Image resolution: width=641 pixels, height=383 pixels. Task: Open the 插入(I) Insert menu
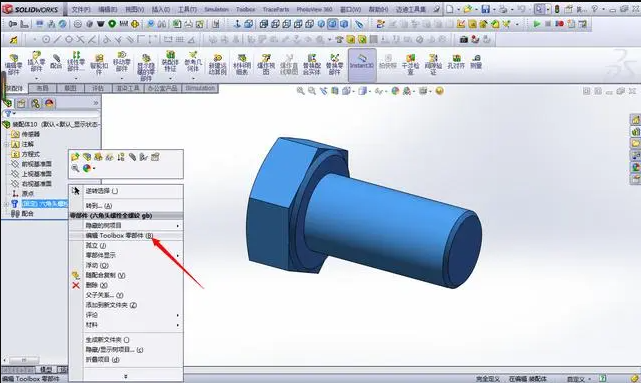(x=161, y=9)
